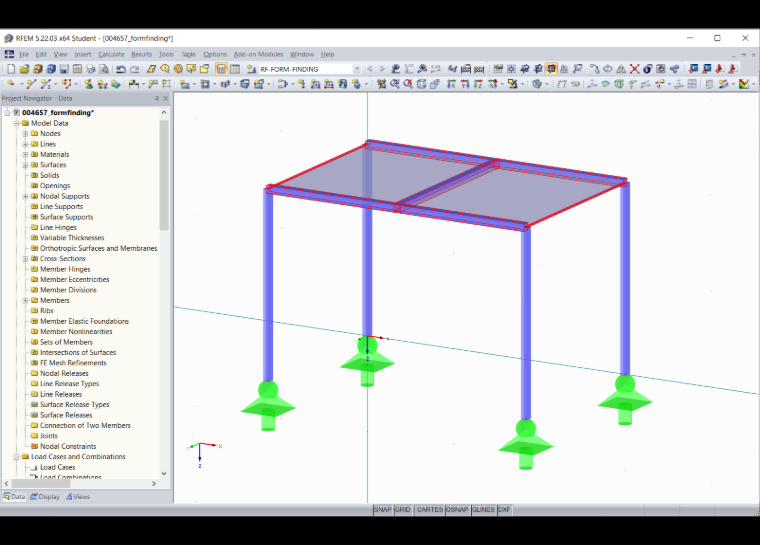Switch to the Data navigator tab

14,497
